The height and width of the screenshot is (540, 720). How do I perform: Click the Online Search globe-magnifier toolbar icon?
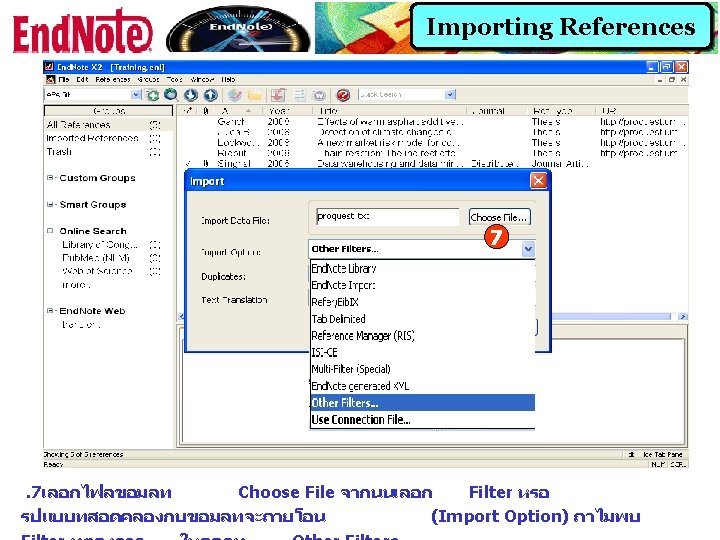pyautogui.click(x=171, y=95)
